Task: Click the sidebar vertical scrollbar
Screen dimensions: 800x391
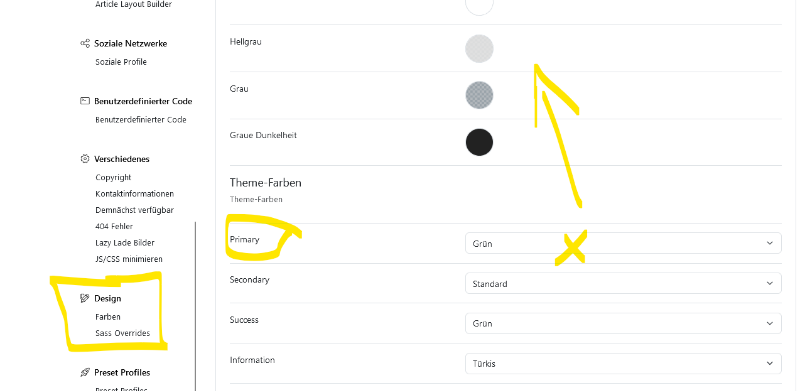Action: [x=195, y=306]
